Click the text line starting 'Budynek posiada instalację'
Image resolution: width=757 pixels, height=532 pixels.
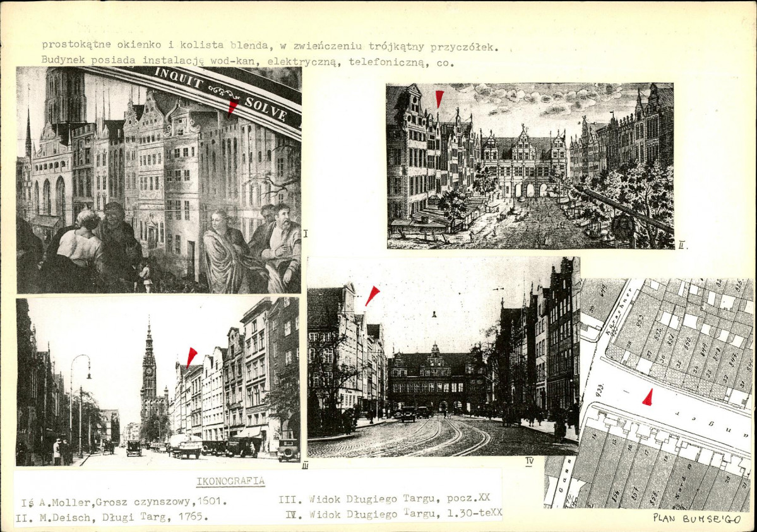click(247, 62)
